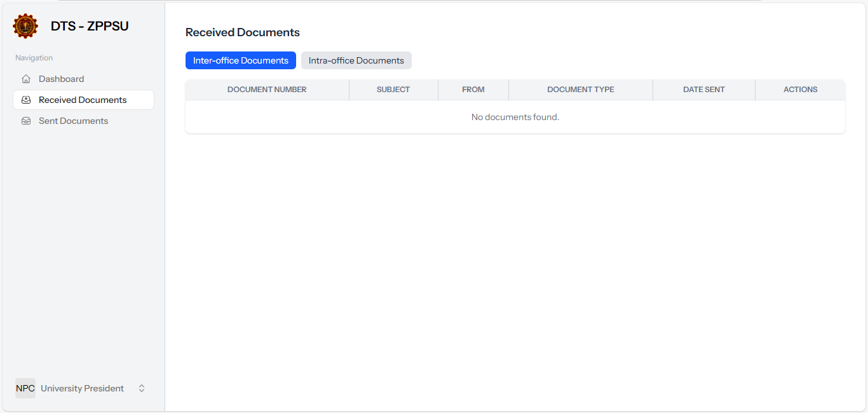Click the SUBJECT column header

click(x=393, y=89)
